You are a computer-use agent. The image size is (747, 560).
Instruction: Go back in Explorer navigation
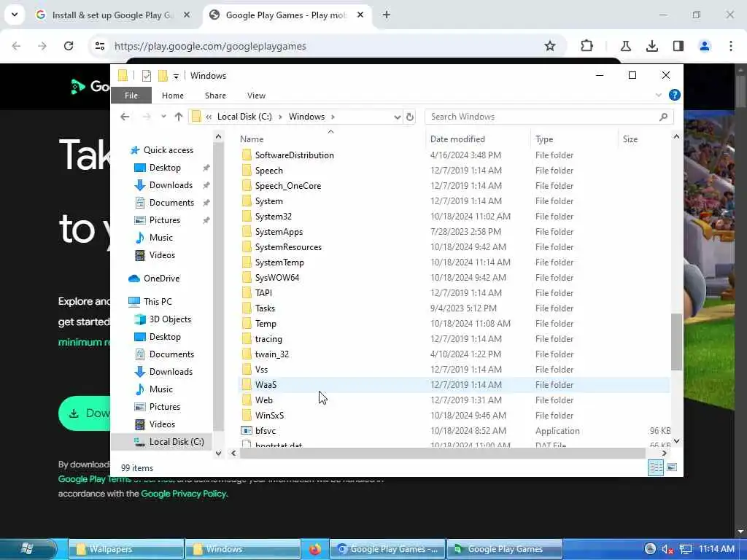click(x=125, y=117)
